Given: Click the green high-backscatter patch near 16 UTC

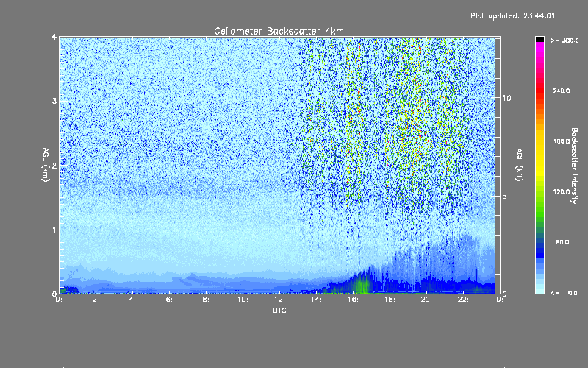Looking at the screenshot, I should point(362,283).
